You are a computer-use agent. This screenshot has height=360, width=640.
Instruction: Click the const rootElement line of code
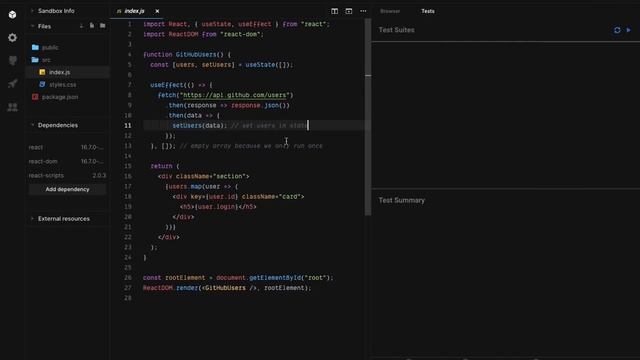point(238,278)
